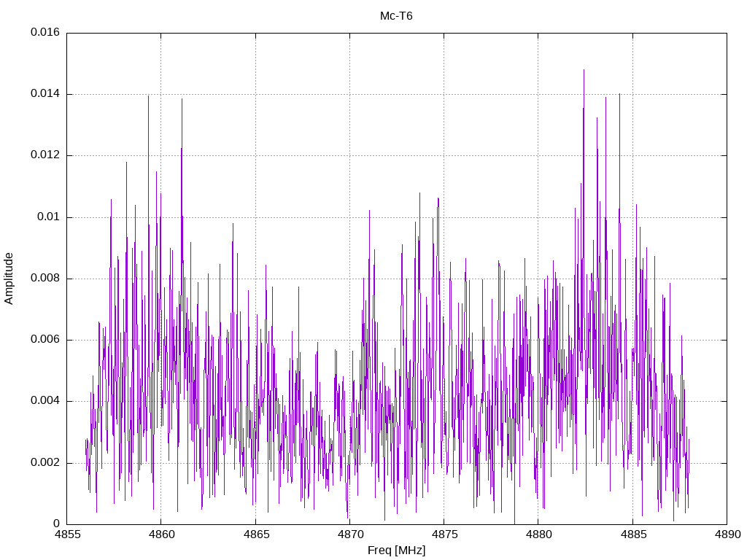
Task: Click the 4875 x-axis tick label
Action: click(x=444, y=534)
